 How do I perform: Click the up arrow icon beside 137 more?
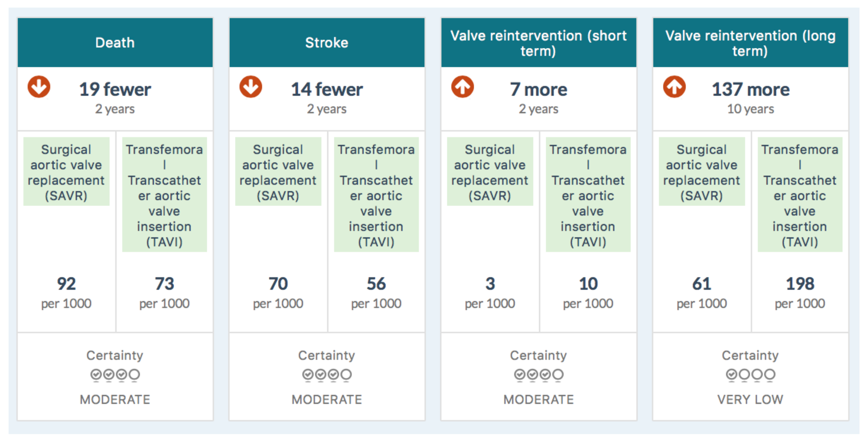point(674,87)
